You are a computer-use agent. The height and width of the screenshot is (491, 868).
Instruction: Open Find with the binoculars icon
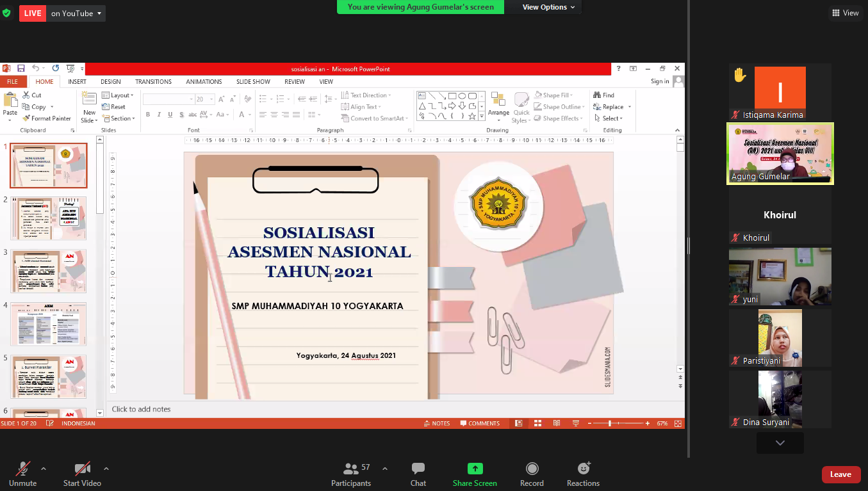click(x=597, y=95)
